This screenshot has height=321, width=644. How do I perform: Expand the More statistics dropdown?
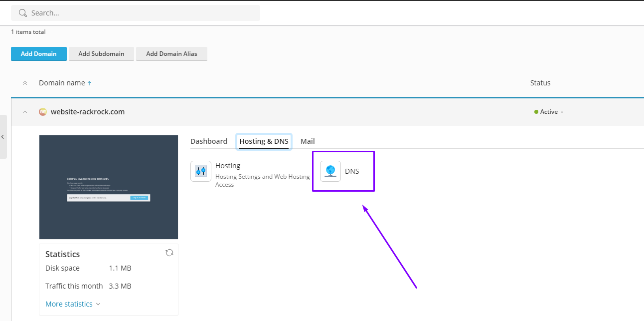click(73, 304)
